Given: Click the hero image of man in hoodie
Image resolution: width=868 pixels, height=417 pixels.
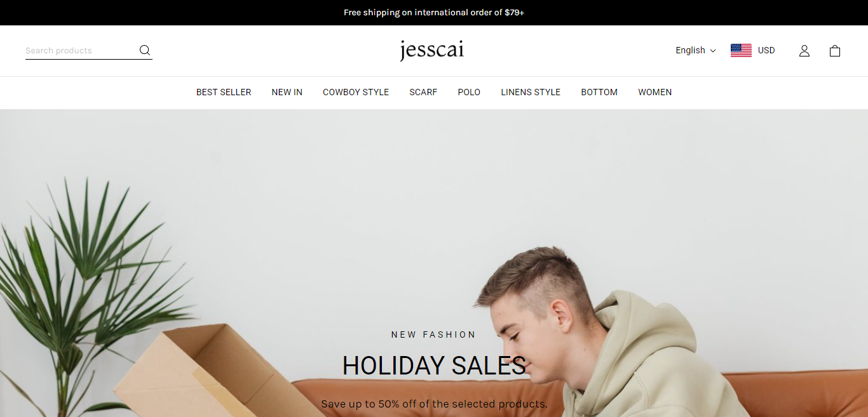Looking at the screenshot, I should coord(434,263).
